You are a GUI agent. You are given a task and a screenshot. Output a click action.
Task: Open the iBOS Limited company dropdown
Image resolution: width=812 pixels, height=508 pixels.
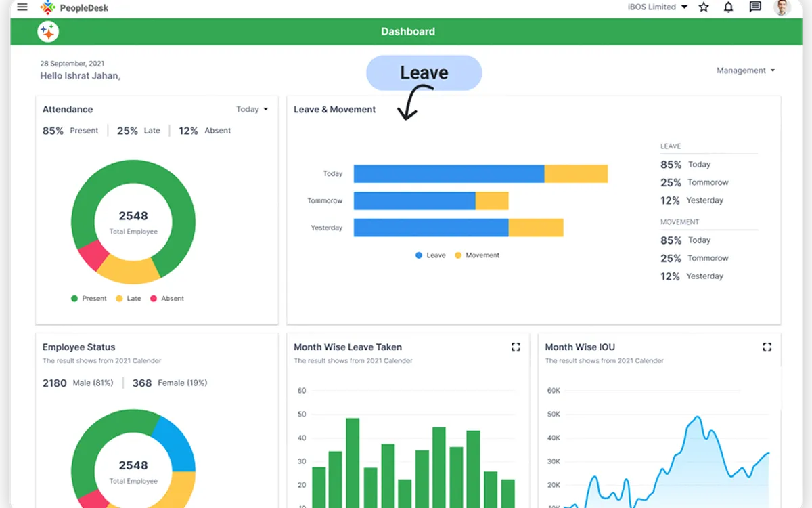pos(658,7)
